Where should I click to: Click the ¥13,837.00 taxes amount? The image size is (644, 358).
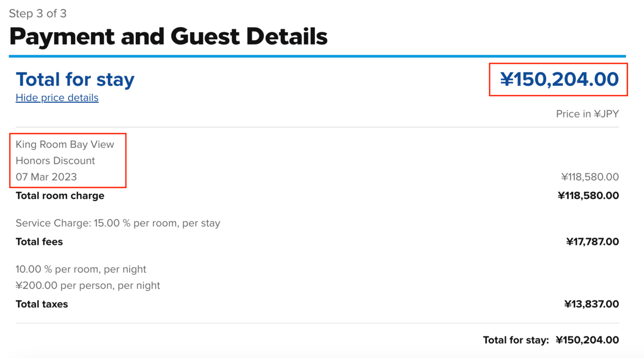click(591, 304)
